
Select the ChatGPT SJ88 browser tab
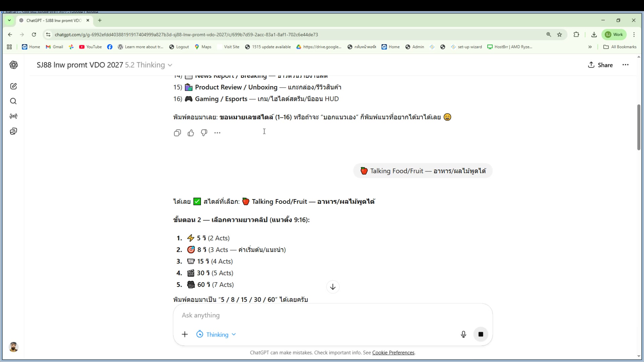coord(54,20)
